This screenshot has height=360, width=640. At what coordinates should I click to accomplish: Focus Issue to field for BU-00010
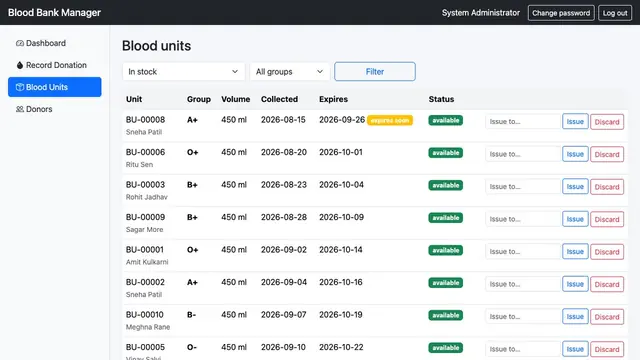coord(523,316)
